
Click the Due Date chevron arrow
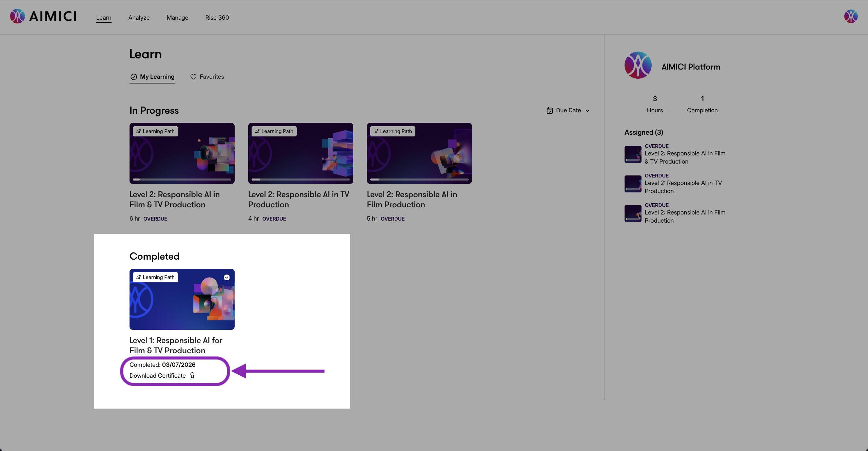click(587, 111)
